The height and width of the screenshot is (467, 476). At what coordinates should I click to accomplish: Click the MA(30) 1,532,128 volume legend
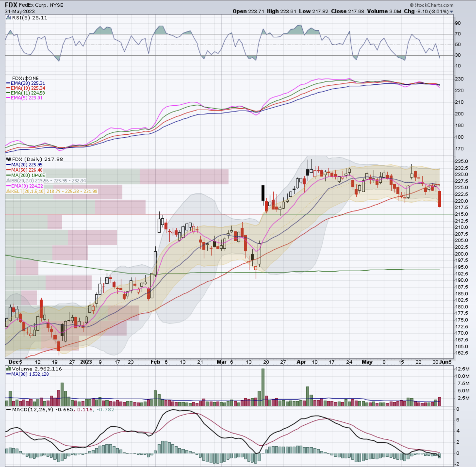click(27, 374)
